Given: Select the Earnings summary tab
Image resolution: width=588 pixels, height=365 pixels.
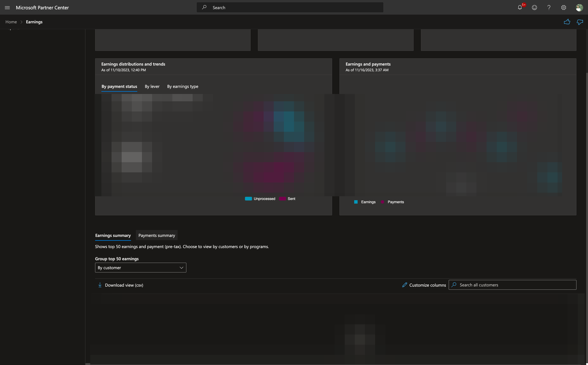Looking at the screenshot, I should pos(113,235).
